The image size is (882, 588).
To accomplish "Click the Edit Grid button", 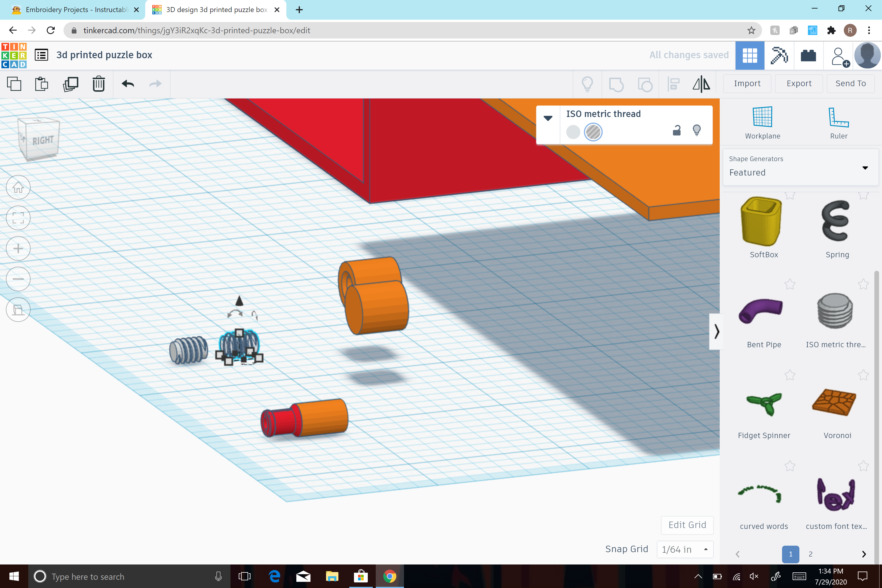I will click(687, 525).
